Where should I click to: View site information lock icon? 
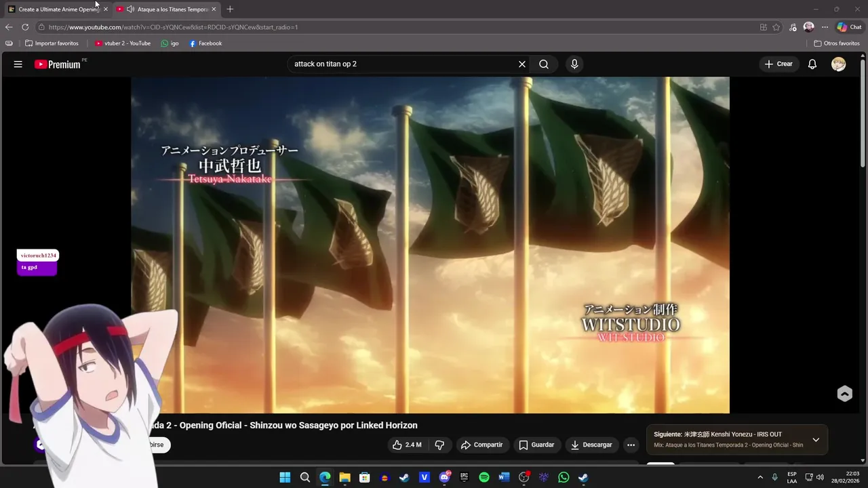tap(41, 27)
